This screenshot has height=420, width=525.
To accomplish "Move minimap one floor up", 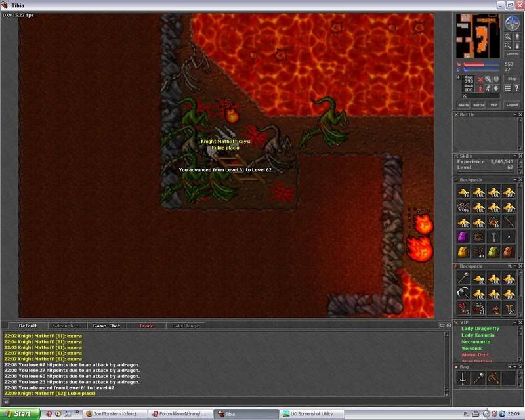I will point(516,37).
